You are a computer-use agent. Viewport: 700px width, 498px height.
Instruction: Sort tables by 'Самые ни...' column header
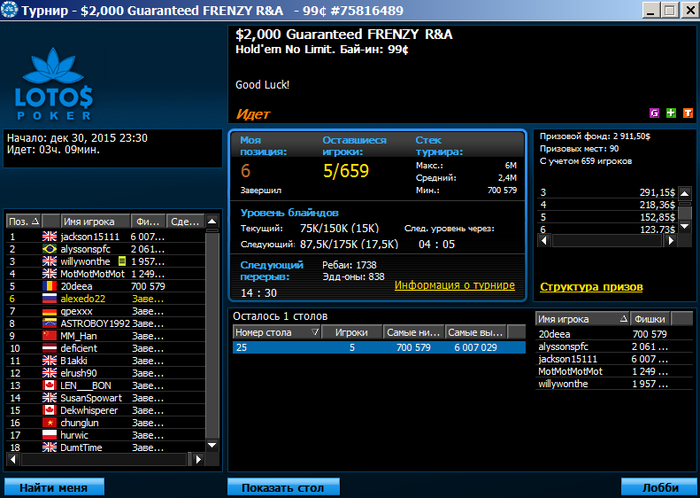(x=414, y=332)
